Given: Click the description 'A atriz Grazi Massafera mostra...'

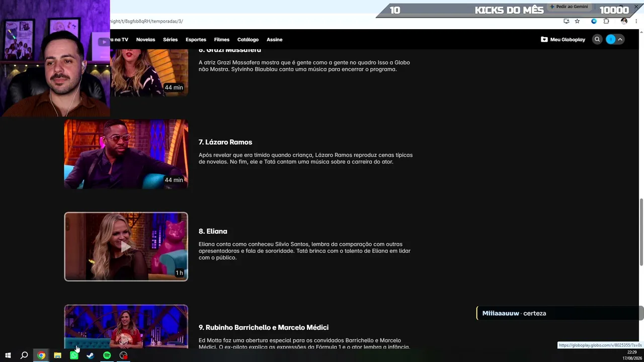Looking at the screenshot, I should tap(304, 66).
